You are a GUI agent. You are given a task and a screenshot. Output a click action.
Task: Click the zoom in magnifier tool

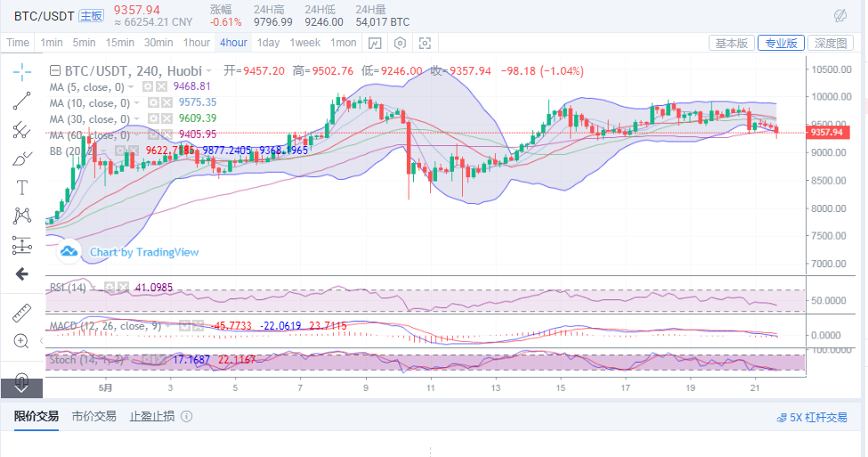click(22, 341)
